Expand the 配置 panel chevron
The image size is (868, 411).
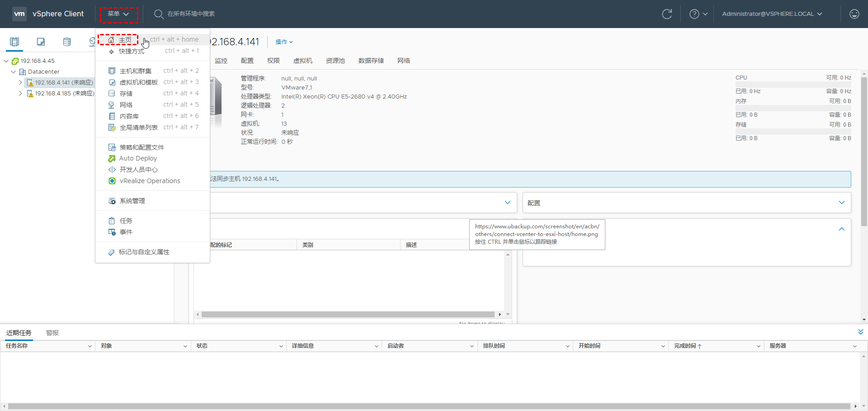pyautogui.click(x=841, y=203)
